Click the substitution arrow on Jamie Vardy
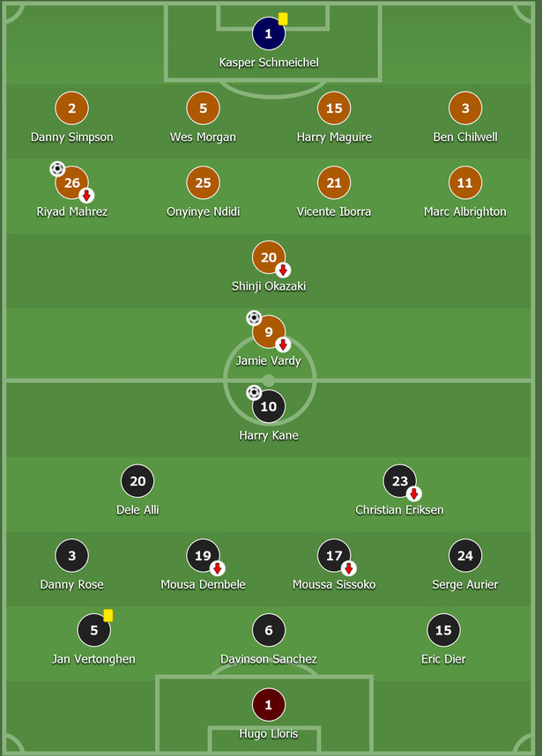This screenshot has height=756, width=542. (x=283, y=345)
